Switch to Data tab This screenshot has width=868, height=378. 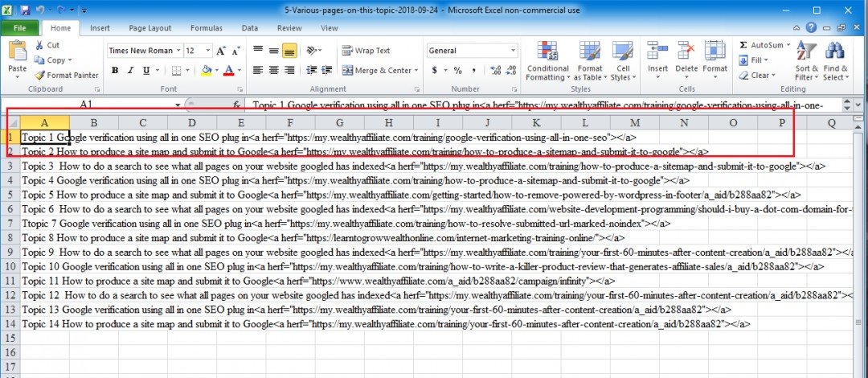(x=250, y=27)
